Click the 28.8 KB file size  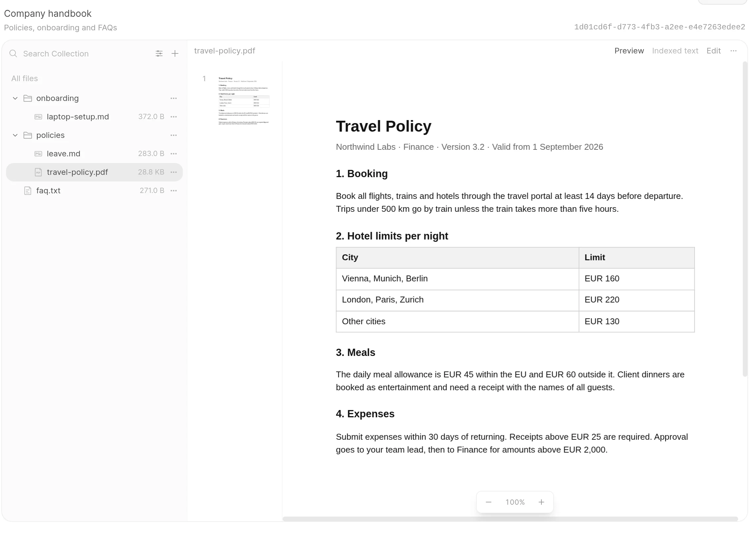151,172
